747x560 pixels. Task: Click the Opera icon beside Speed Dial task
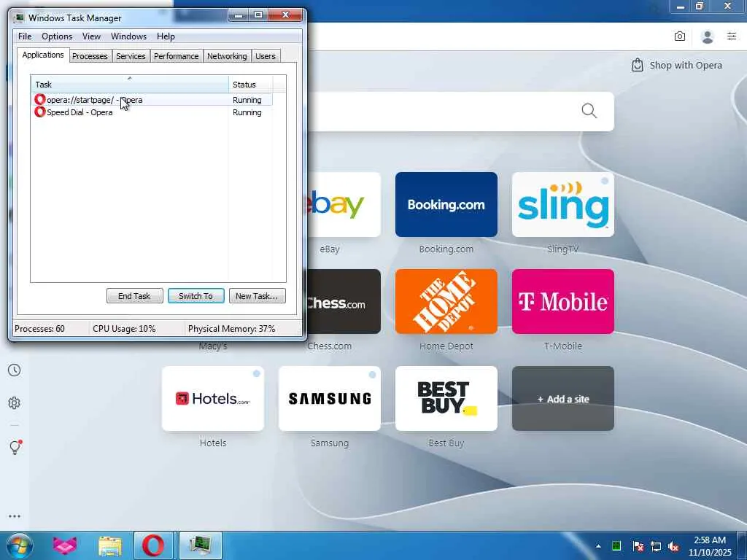40,112
